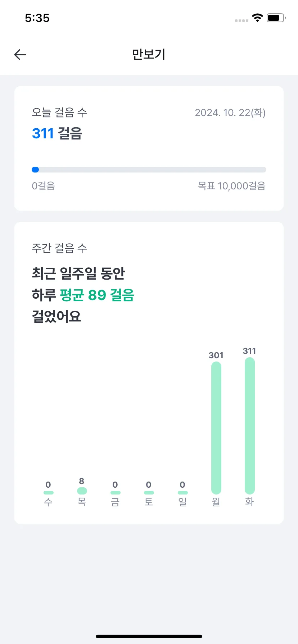Viewport: 298px width, 644px height.
Task: Tap the date 2024. 10. 22(화)
Action: point(230,113)
